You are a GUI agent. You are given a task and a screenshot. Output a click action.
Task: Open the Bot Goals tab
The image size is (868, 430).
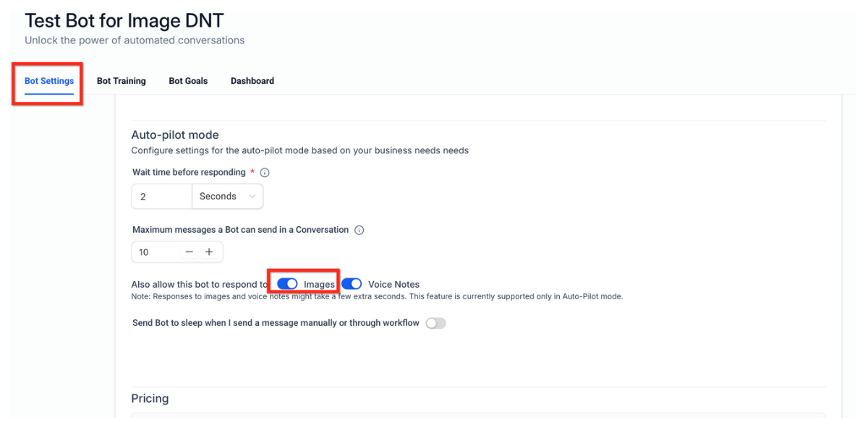click(188, 81)
